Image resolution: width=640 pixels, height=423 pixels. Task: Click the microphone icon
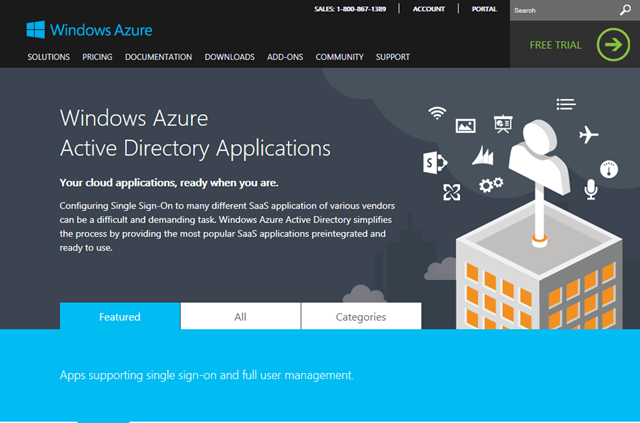point(591,189)
